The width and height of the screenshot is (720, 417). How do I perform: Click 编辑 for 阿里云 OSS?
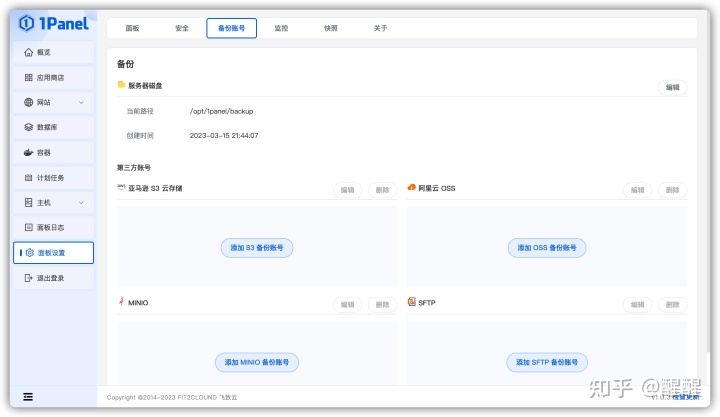(637, 190)
